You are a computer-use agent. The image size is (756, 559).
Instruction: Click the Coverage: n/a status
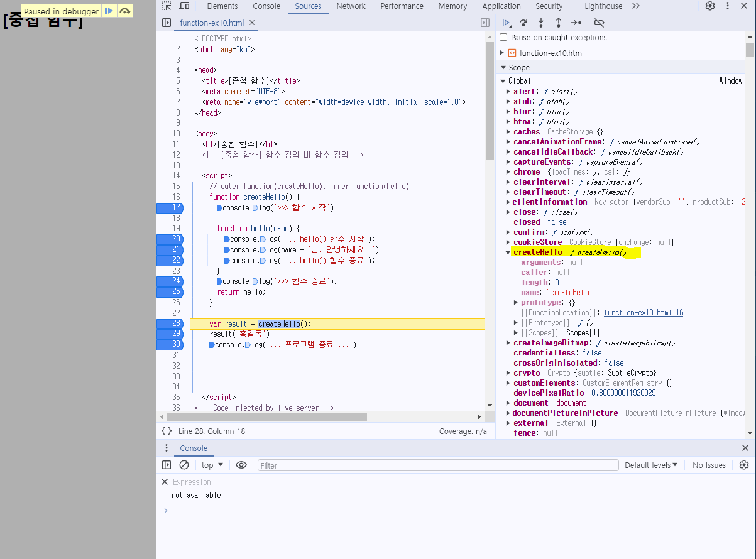pos(463,431)
